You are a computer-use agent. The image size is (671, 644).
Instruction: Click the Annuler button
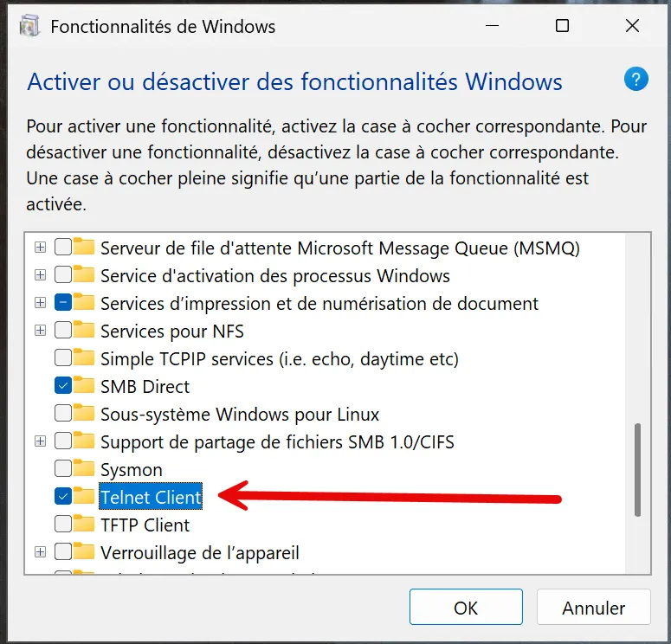pyautogui.click(x=594, y=607)
